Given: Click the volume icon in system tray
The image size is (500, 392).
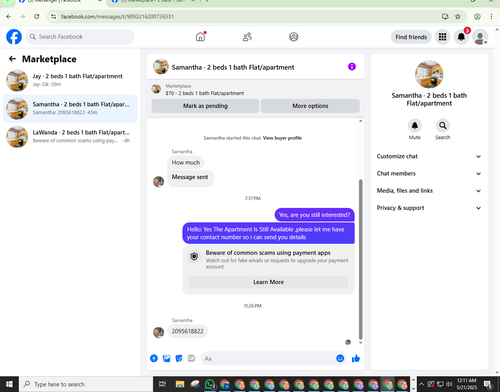Looking at the screenshot, I should click(449, 384).
